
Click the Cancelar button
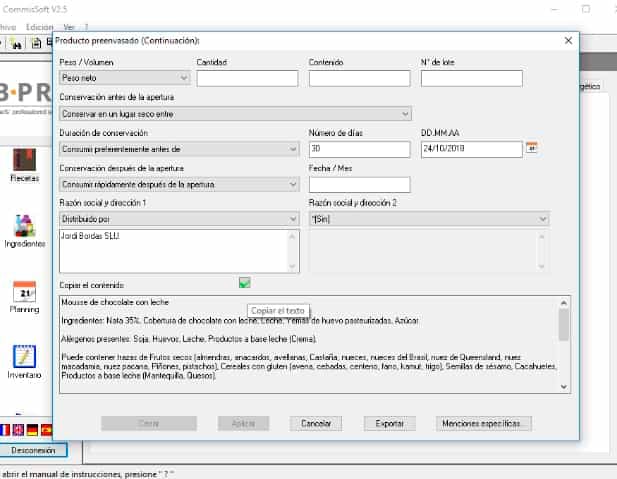(x=315, y=423)
